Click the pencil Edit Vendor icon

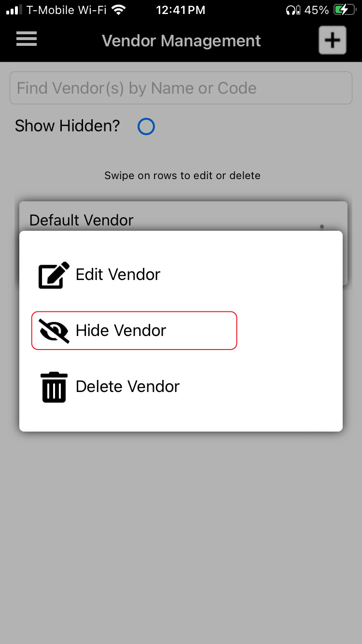coord(54,275)
